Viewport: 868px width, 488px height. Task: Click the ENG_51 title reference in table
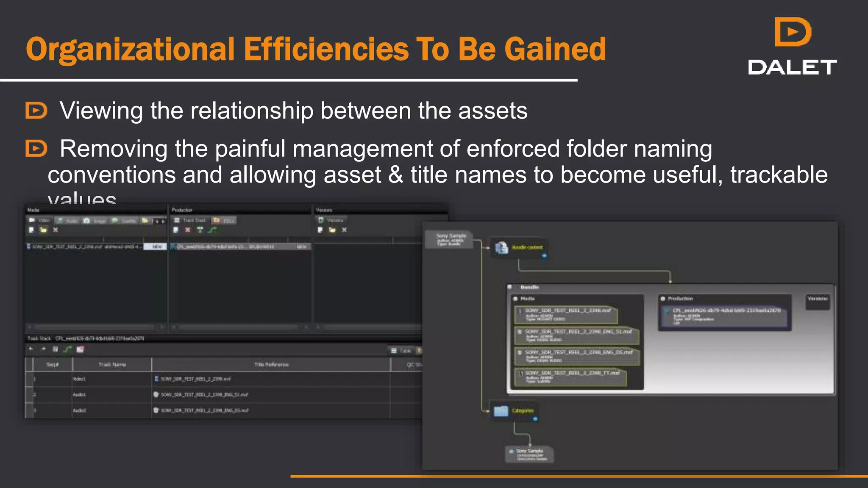(x=204, y=394)
